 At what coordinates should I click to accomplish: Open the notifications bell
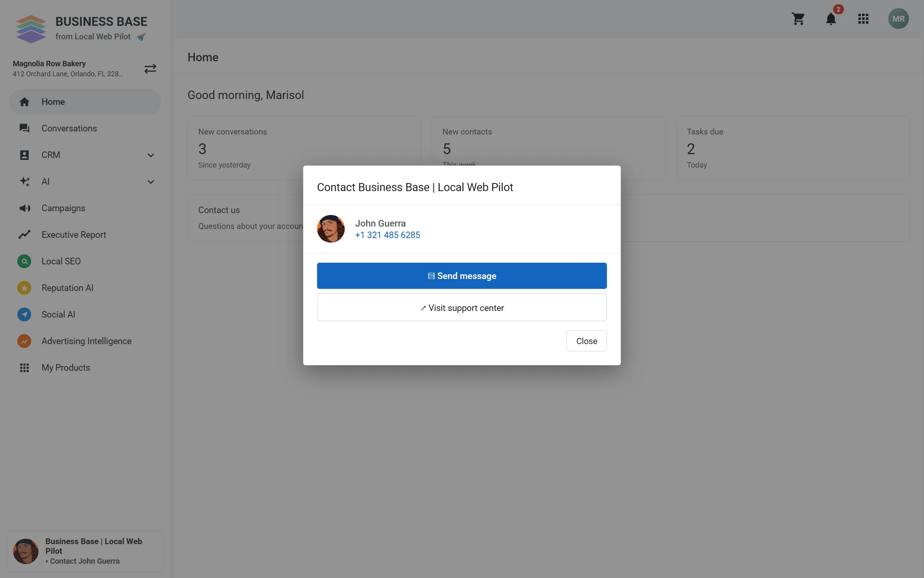click(831, 19)
